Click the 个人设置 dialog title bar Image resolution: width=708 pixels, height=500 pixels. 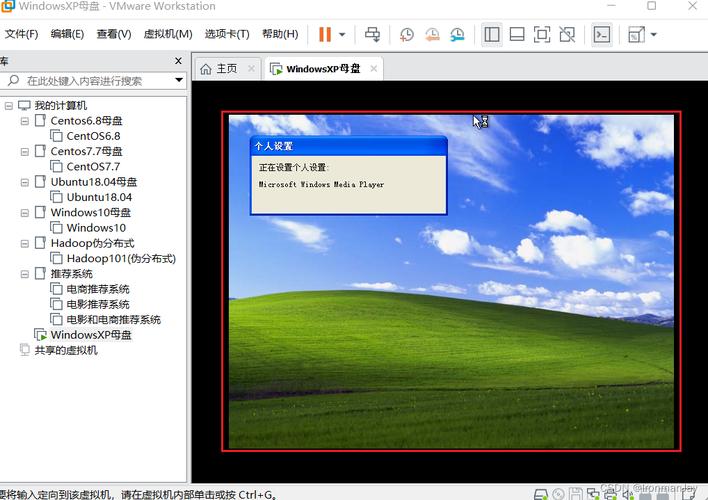point(349,146)
